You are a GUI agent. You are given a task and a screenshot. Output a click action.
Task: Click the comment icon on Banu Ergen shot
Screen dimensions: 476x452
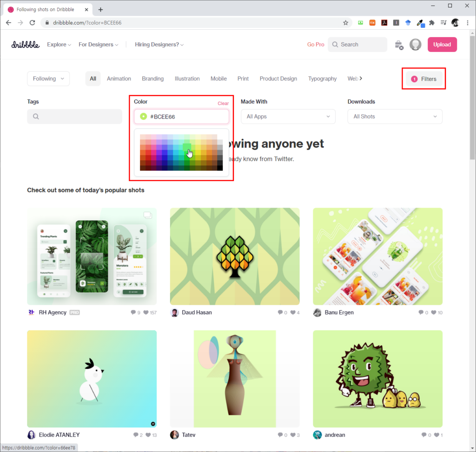click(421, 313)
